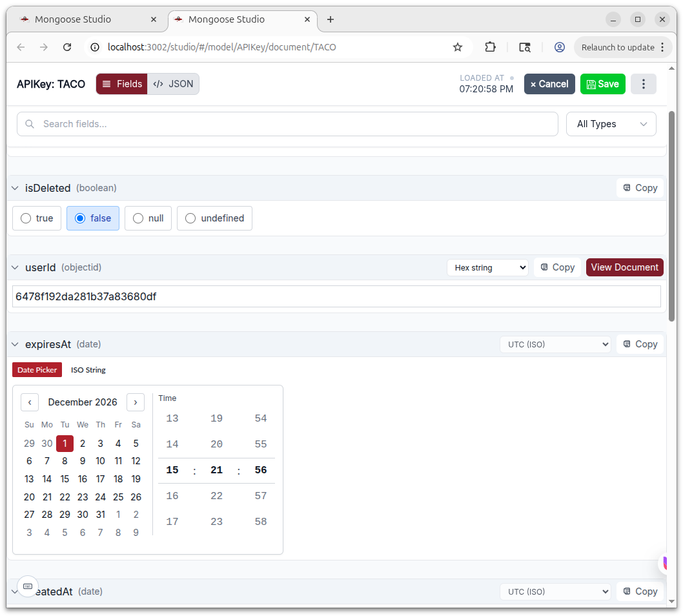This screenshot has width=683, height=616.
Task: Select the null radio option for isDeleted
Action: [x=148, y=218]
